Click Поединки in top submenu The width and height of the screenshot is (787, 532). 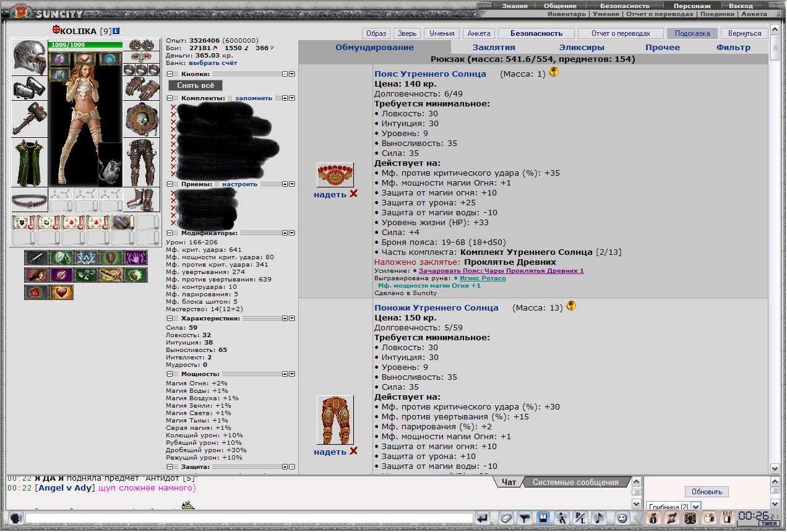point(718,14)
